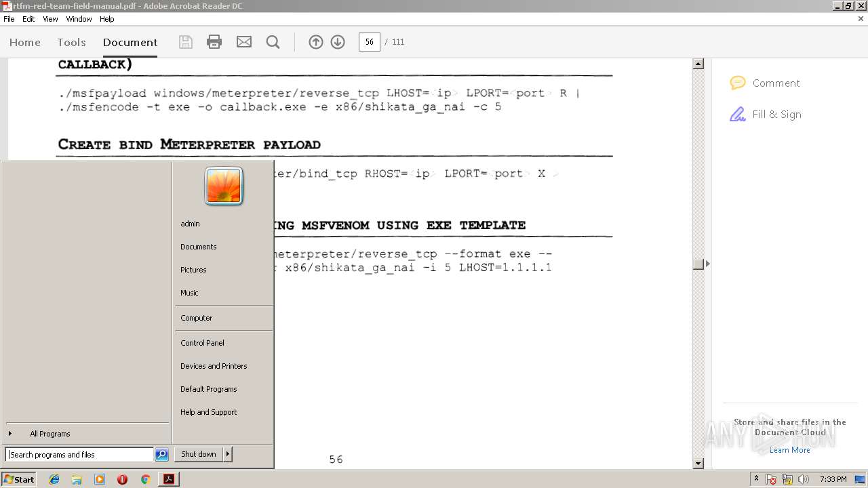Click the vertical scrollbar thumb
868x488 pixels.
pyautogui.click(x=698, y=264)
